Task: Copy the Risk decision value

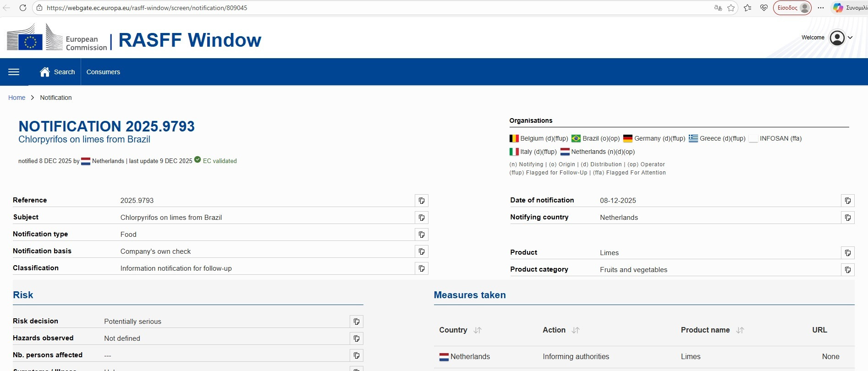Action: tap(356, 322)
